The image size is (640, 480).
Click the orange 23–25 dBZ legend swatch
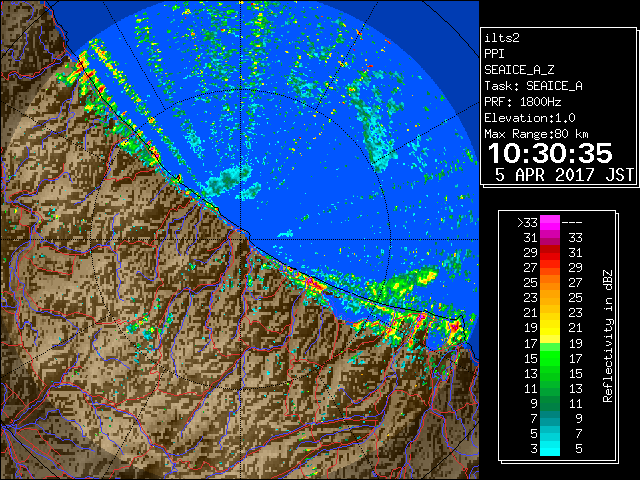[x=550, y=298]
